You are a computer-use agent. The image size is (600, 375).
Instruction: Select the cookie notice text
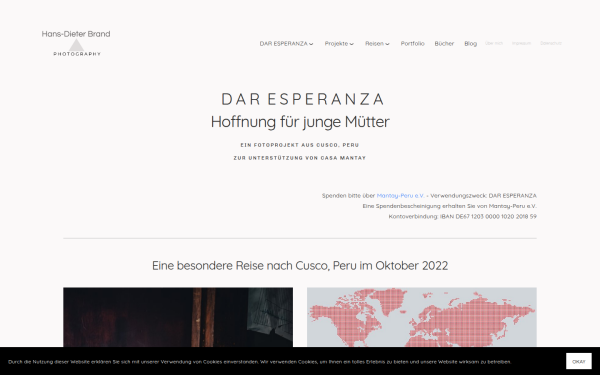pos(260,362)
